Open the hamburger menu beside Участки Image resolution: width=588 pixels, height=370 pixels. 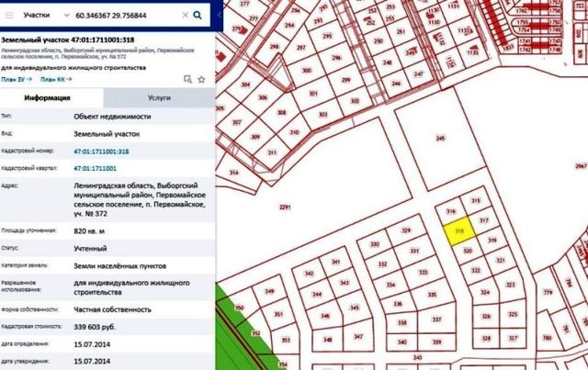9,16
